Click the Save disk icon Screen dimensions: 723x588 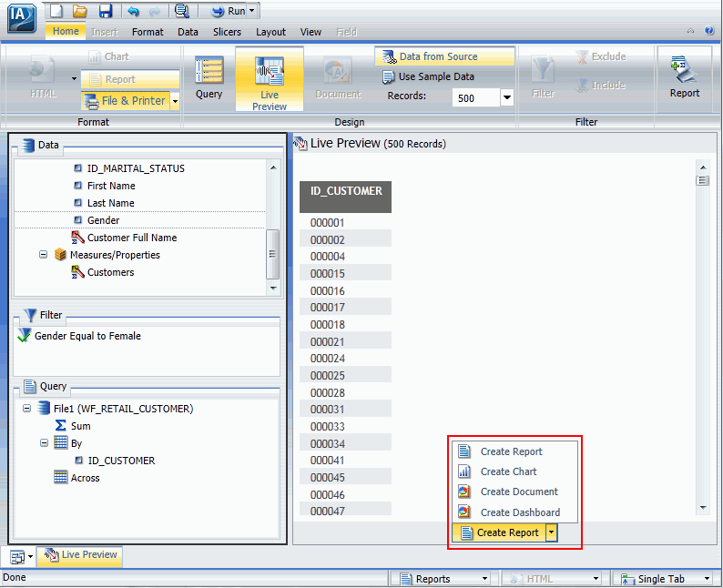click(106, 11)
